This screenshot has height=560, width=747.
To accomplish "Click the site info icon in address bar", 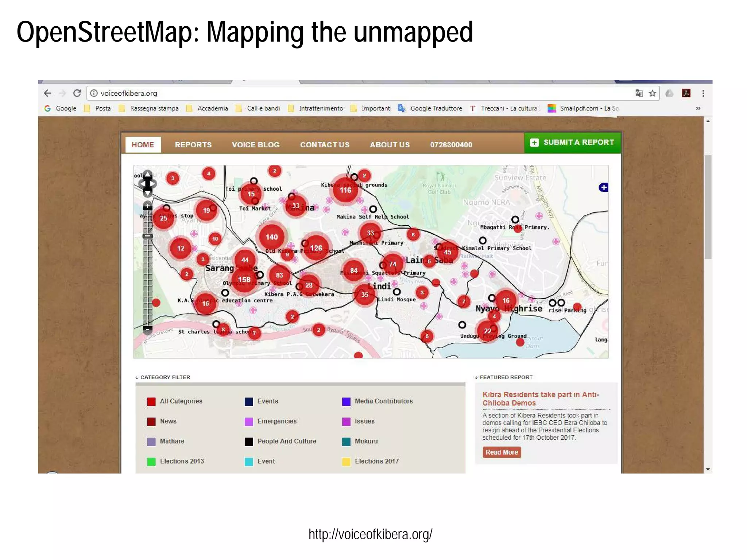I will pyautogui.click(x=94, y=93).
